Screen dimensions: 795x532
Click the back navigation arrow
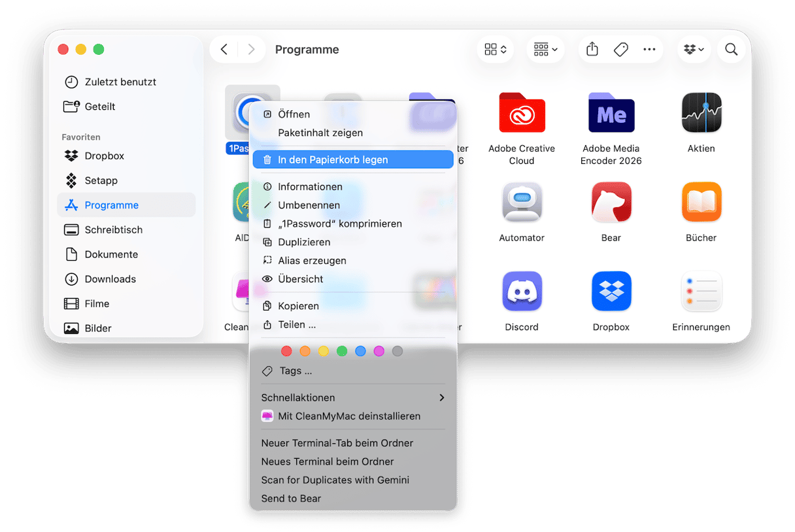(224, 50)
